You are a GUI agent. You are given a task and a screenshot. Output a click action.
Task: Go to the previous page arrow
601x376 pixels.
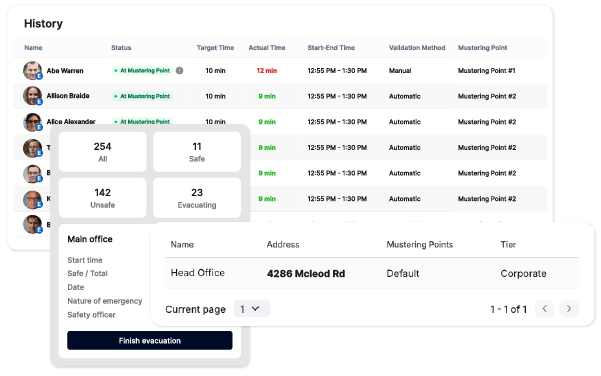tap(545, 309)
